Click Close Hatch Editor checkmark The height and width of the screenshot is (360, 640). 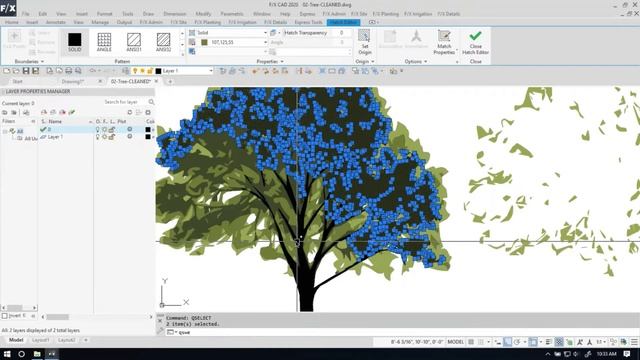476,42
